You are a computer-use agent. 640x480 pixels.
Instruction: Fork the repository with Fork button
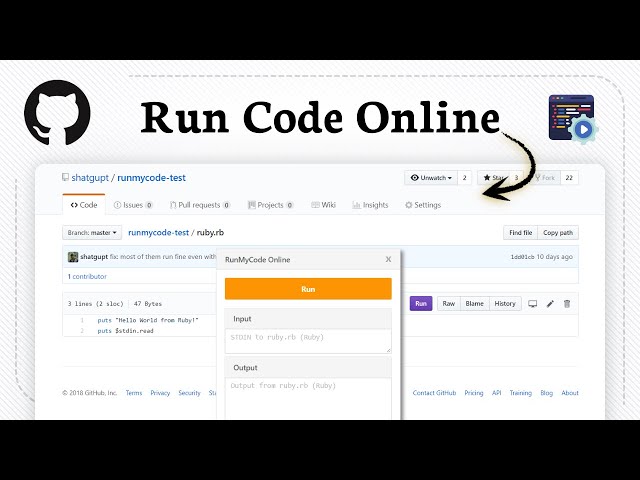545,178
